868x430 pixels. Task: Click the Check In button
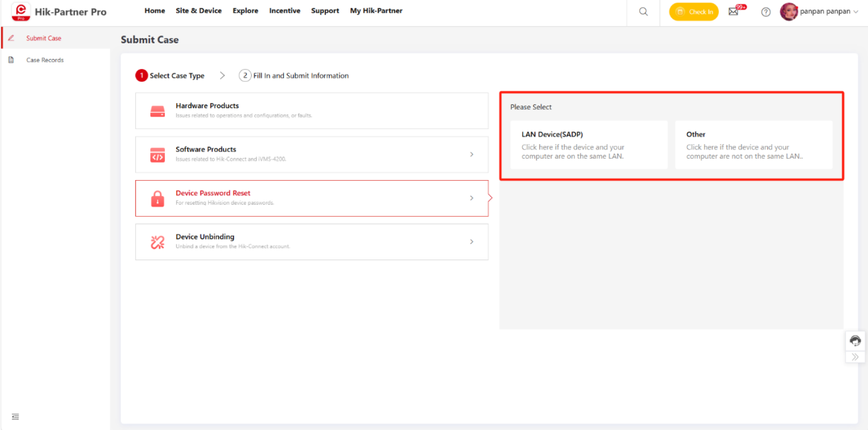(x=693, y=11)
